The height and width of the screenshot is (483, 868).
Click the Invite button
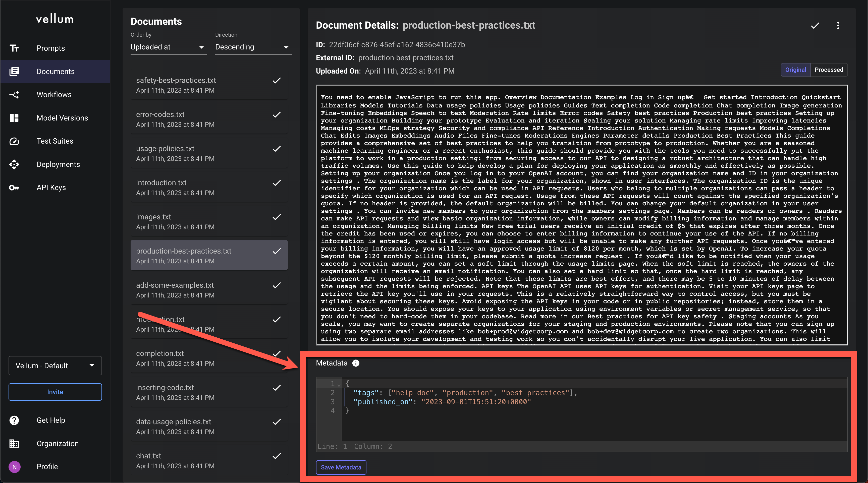pos(55,392)
